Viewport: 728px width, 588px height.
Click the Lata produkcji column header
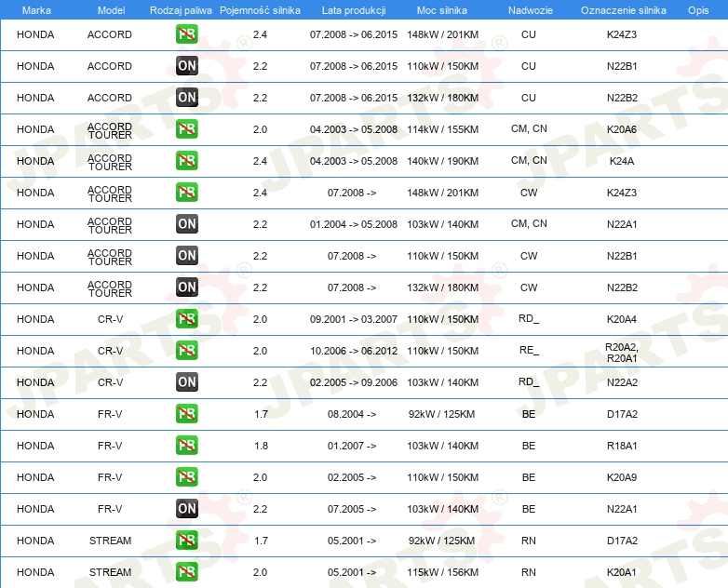point(354,10)
